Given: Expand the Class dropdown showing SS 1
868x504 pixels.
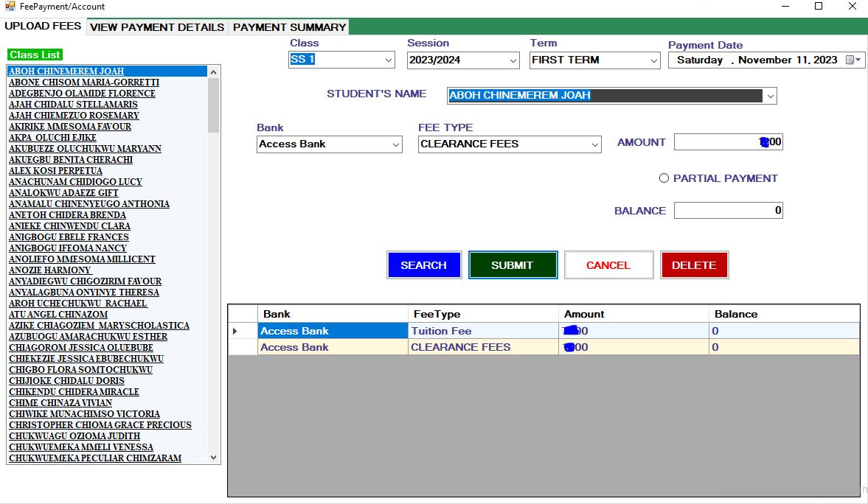Looking at the screenshot, I should (389, 60).
